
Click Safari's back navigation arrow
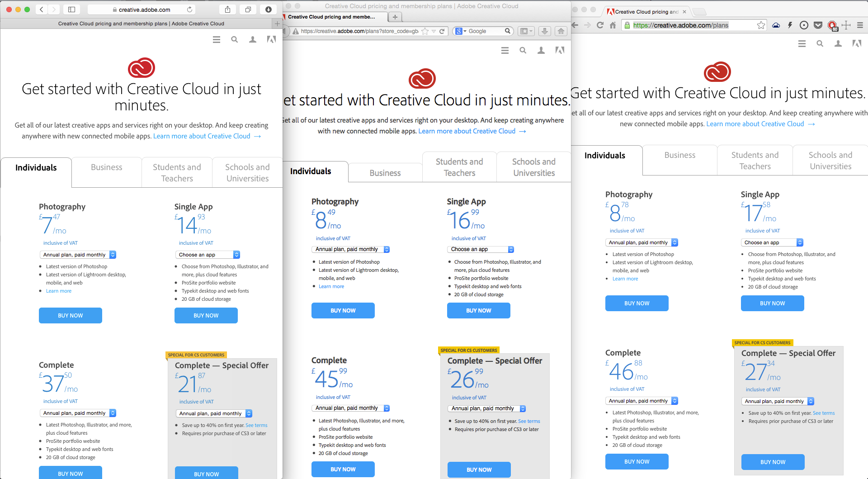[42, 9]
